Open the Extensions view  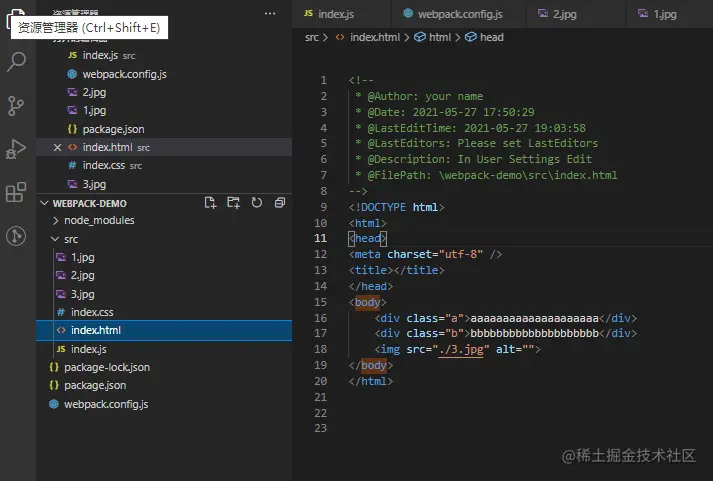click(x=16, y=192)
